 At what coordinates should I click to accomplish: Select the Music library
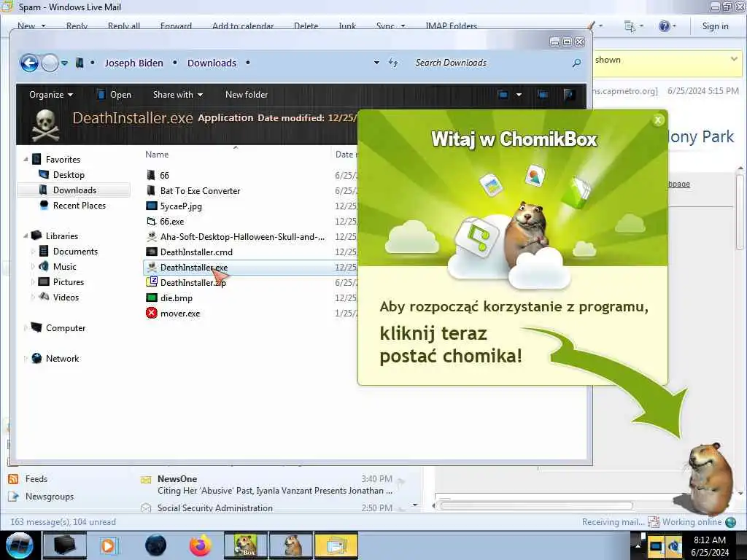click(64, 267)
